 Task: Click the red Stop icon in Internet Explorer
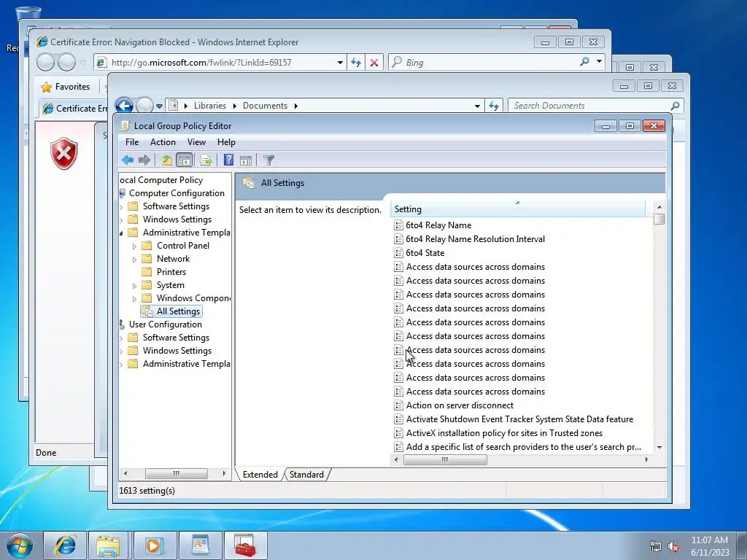(x=374, y=63)
